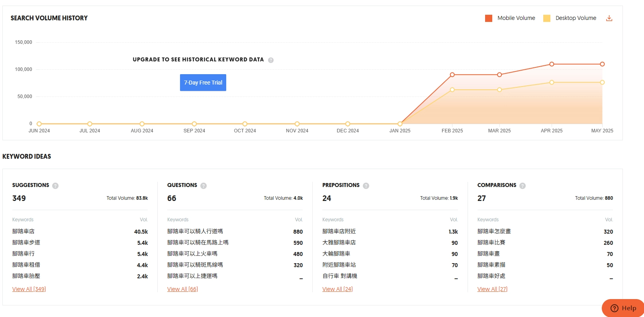Click Comparisons total volume 880
The width and height of the screenshot is (644, 317).
(x=594, y=198)
